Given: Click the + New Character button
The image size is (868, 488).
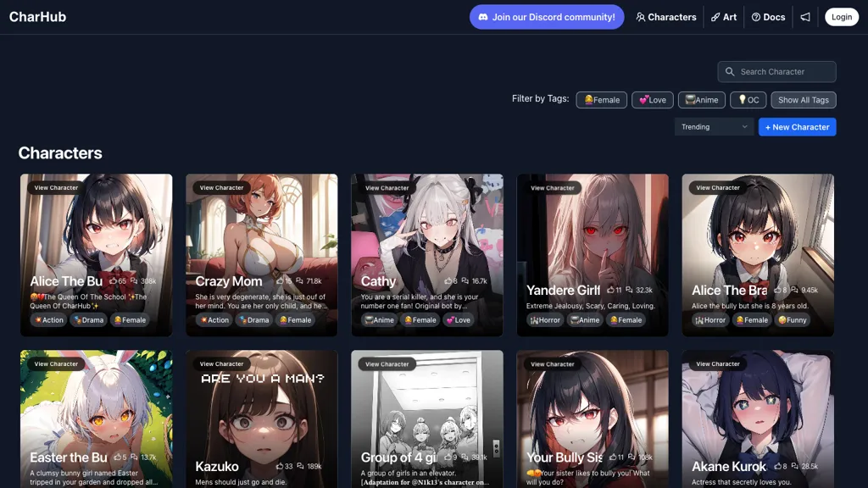Looking at the screenshot, I should [x=797, y=127].
